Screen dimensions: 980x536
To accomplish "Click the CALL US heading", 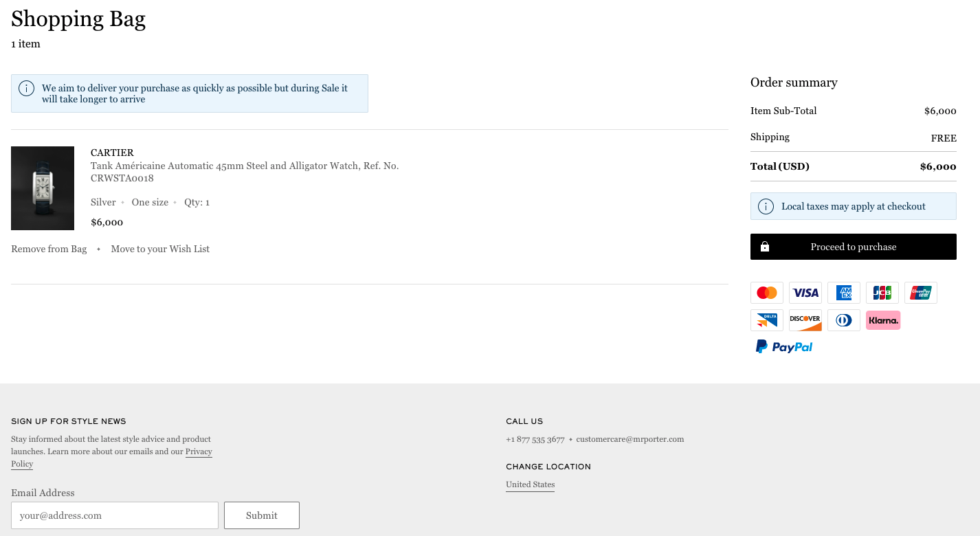I will click(524, 421).
